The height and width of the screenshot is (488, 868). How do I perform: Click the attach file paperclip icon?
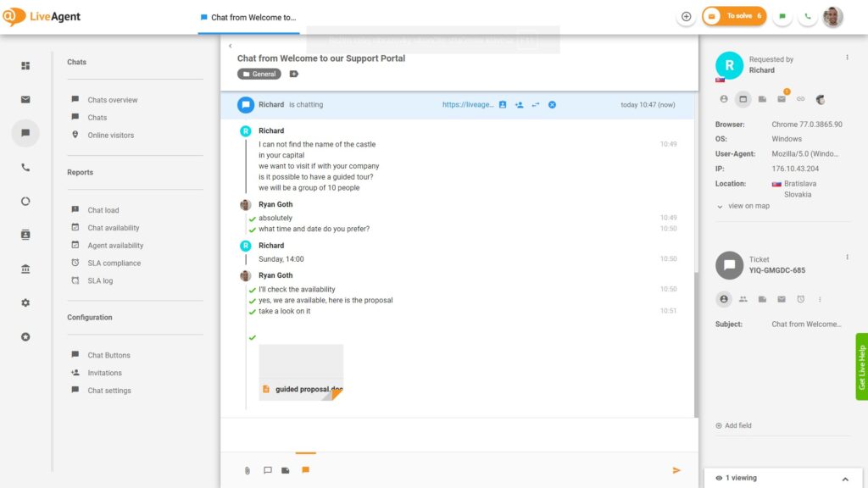(248, 470)
